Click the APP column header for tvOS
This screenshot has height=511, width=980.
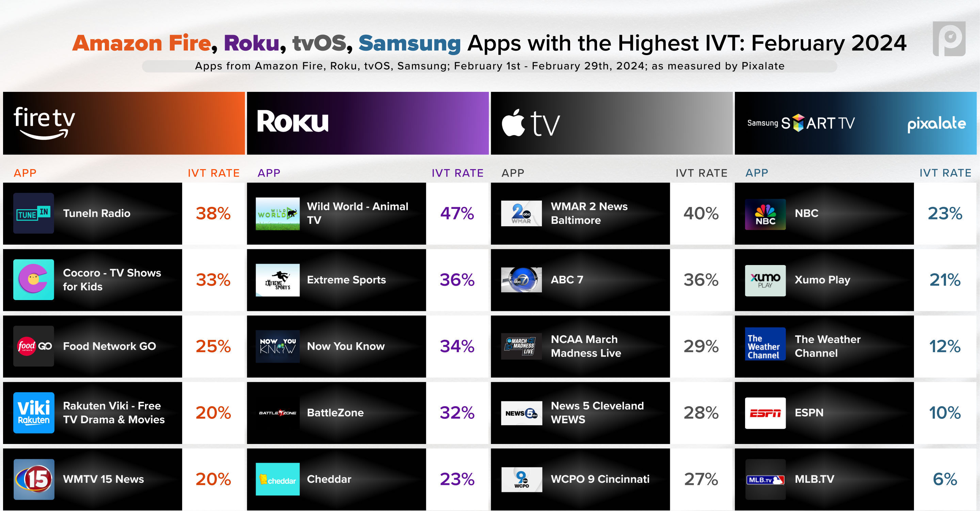[512, 171]
